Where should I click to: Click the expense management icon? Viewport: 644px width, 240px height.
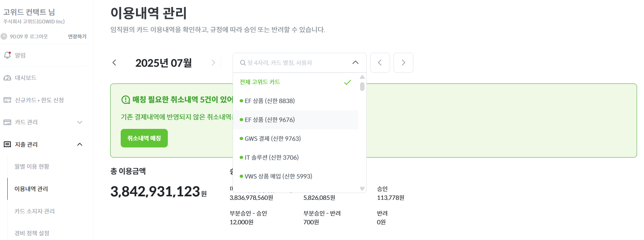[7, 144]
